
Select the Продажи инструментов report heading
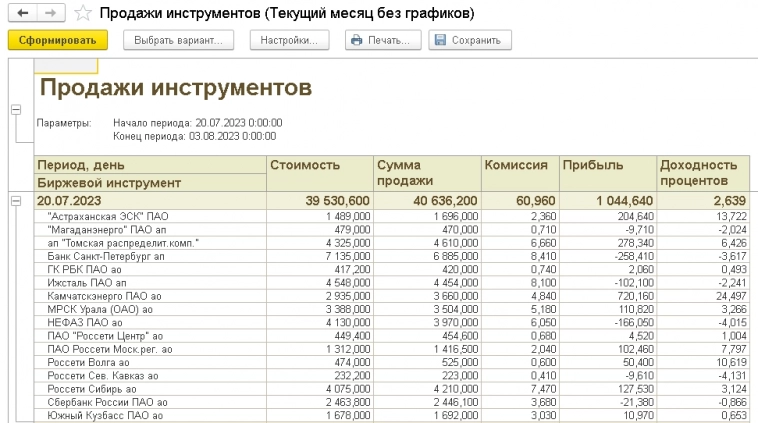click(x=176, y=88)
